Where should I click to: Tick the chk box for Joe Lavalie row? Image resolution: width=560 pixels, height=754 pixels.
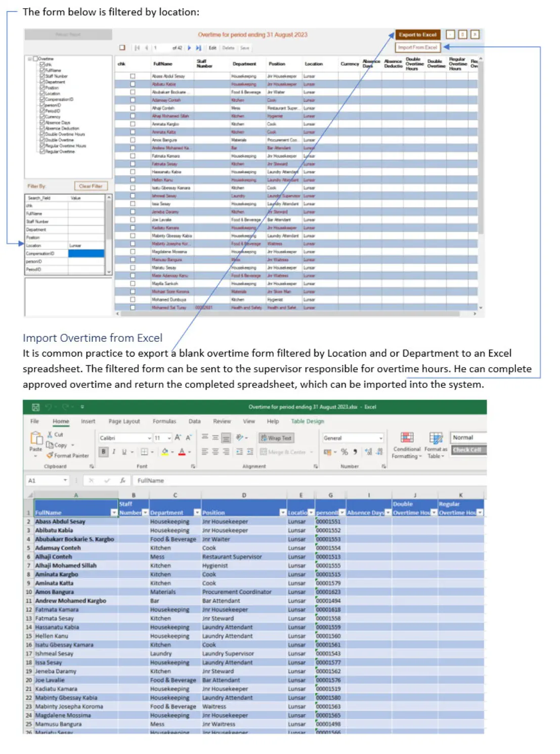(x=133, y=220)
